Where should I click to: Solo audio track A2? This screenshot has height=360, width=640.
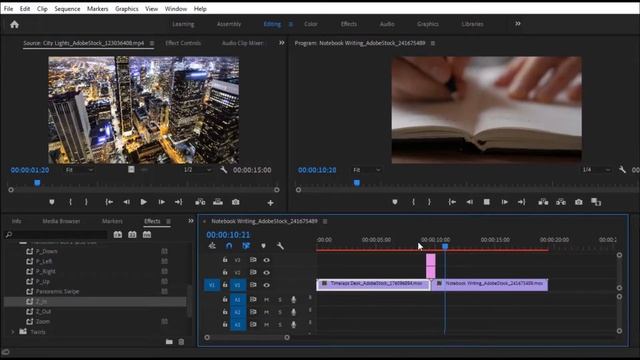(280, 312)
